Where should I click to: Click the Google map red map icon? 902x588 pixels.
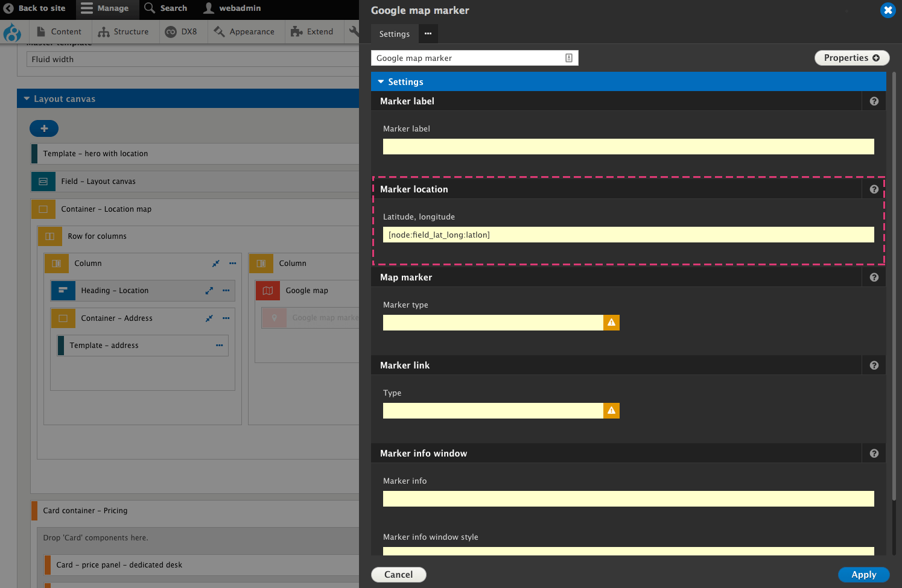[x=268, y=291]
